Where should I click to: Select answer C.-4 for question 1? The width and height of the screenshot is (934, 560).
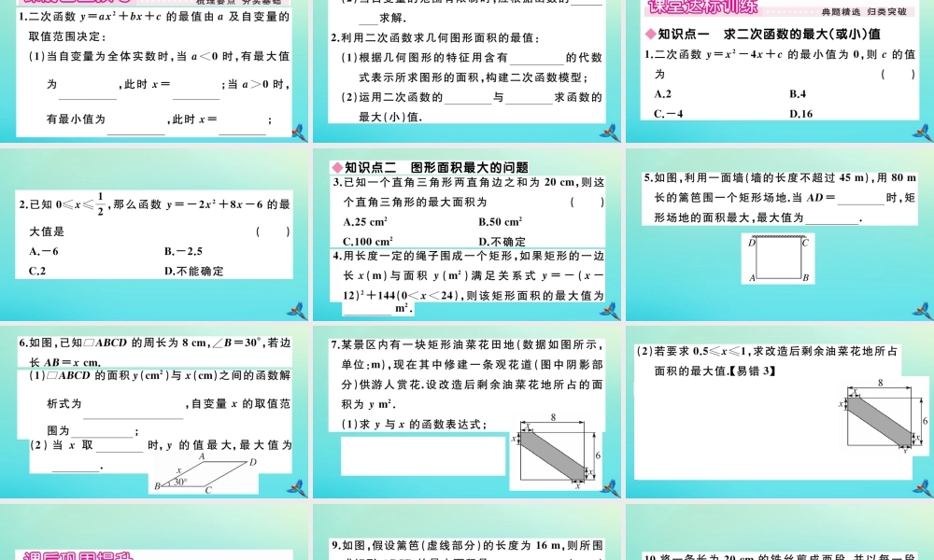point(668,114)
